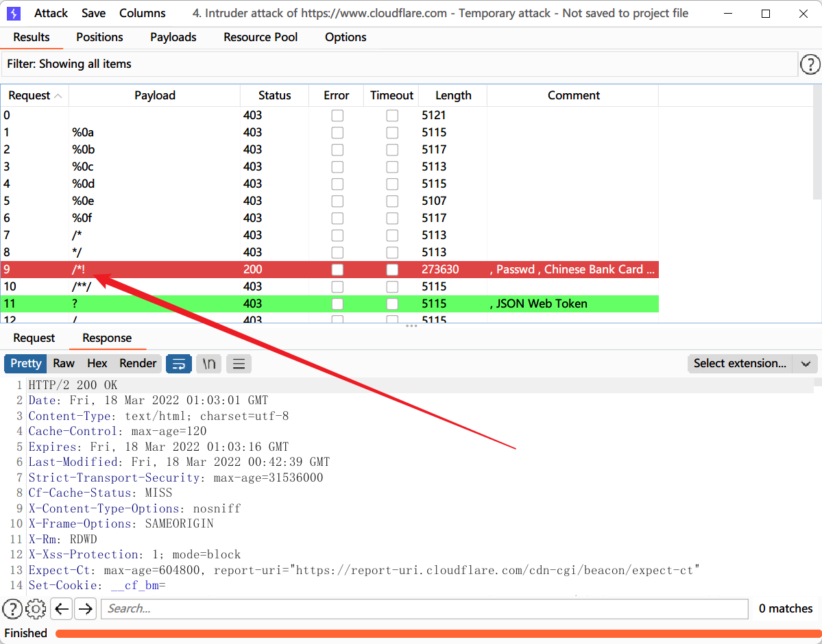The height and width of the screenshot is (644, 822).
Task: Open the Columns menu
Action: [142, 14]
